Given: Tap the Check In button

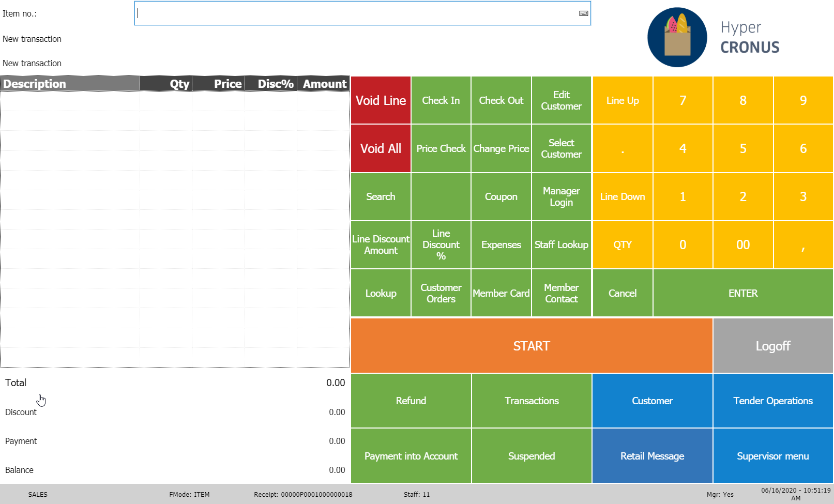Looking at the screenshot, I should coord(441,100).
